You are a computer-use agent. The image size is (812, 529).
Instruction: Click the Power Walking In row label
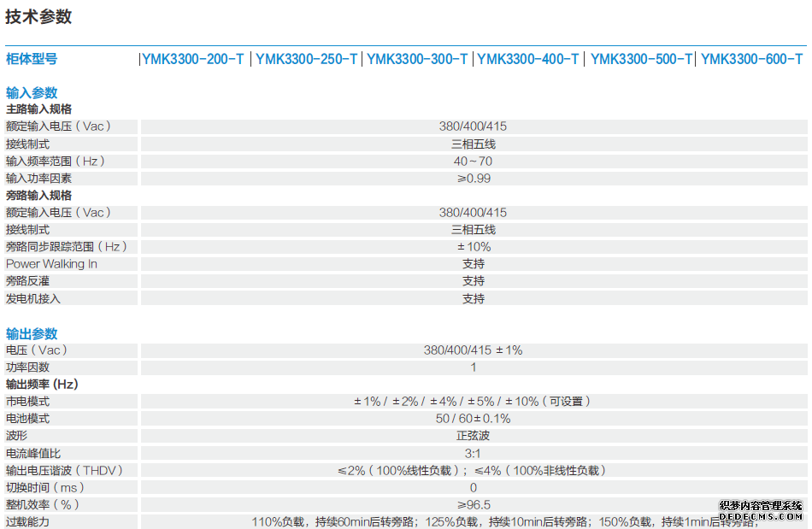point(51,264)
